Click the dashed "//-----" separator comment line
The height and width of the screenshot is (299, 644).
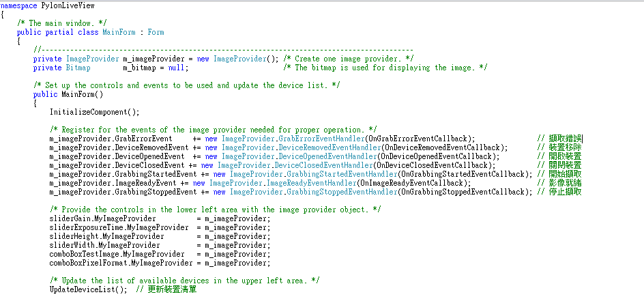(x=223, y=50)
